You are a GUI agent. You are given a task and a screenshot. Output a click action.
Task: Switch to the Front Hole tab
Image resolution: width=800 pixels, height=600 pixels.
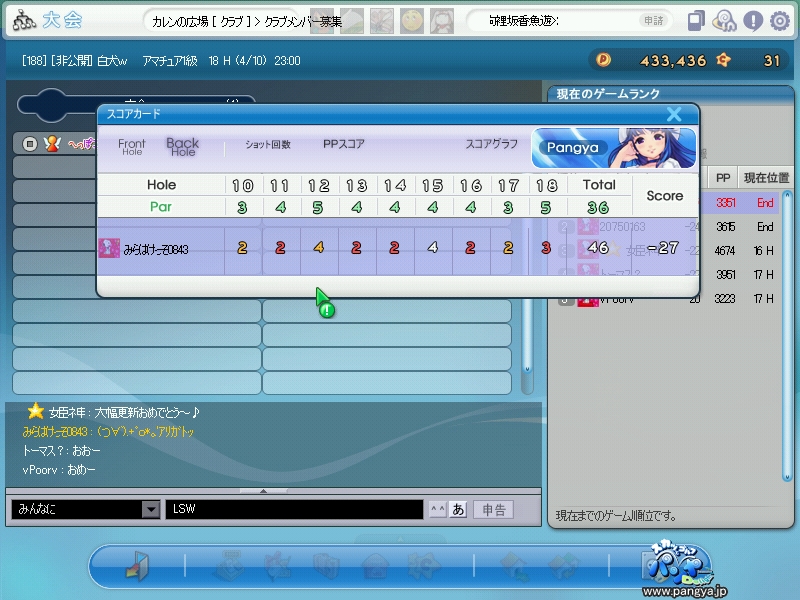132,147
